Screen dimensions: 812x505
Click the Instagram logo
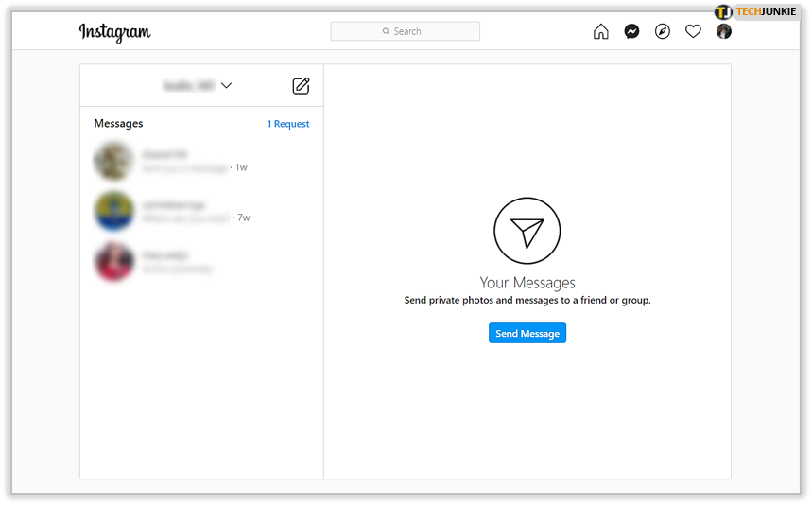point(114,32)
